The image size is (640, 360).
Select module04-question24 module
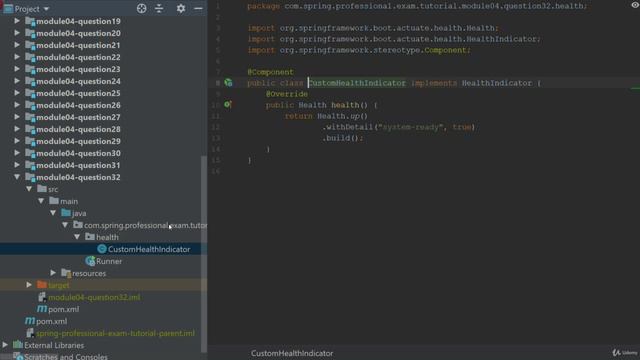pos(78,81)
